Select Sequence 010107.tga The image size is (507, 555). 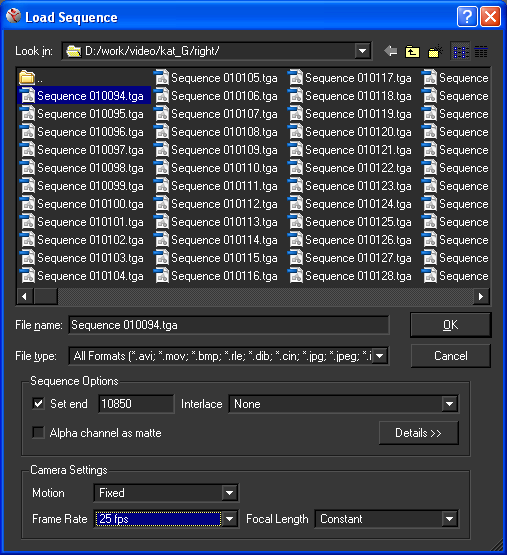[x=216, y=114]
